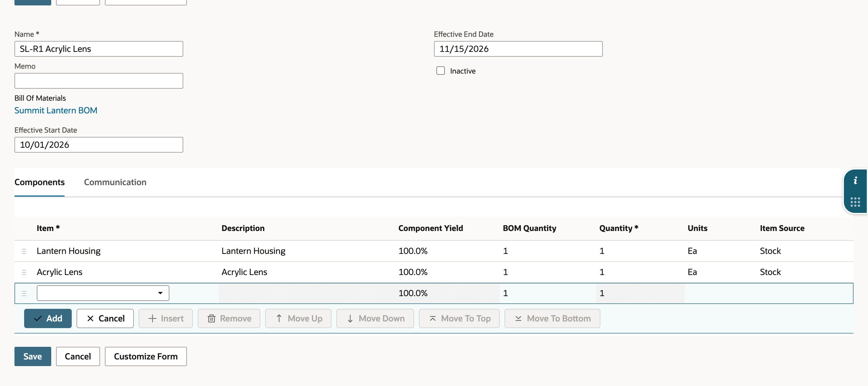Select the Components tab
868x386 pixels.
click(x=39, y=182)
